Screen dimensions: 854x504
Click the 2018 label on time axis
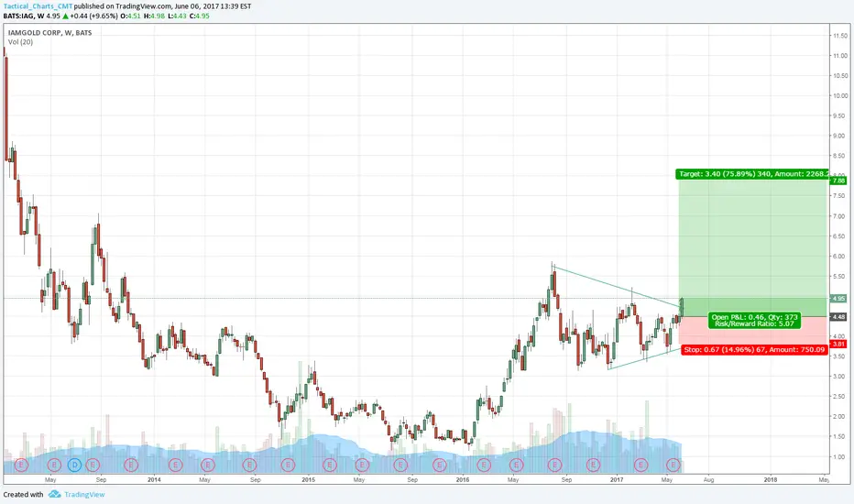[770, 480]
